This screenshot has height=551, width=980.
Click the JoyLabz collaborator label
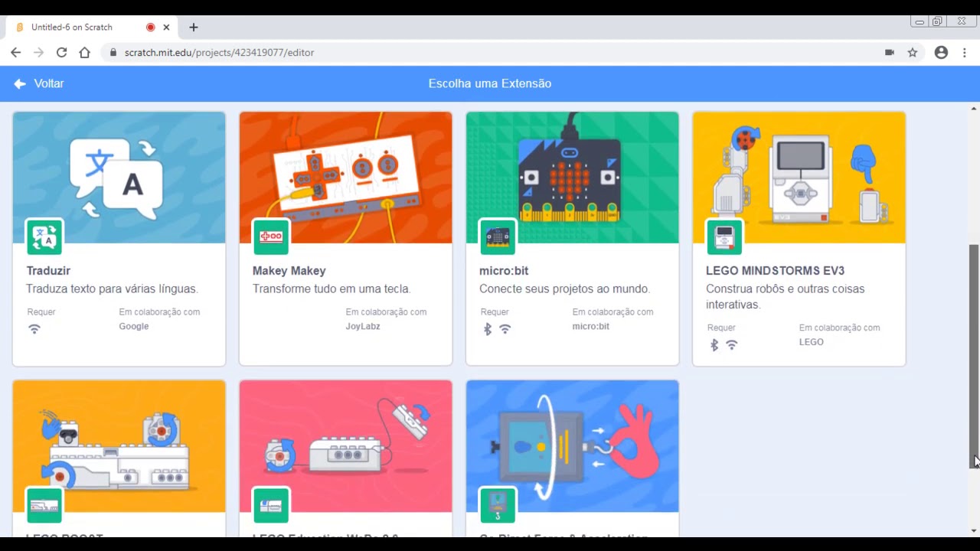(363, 326)
